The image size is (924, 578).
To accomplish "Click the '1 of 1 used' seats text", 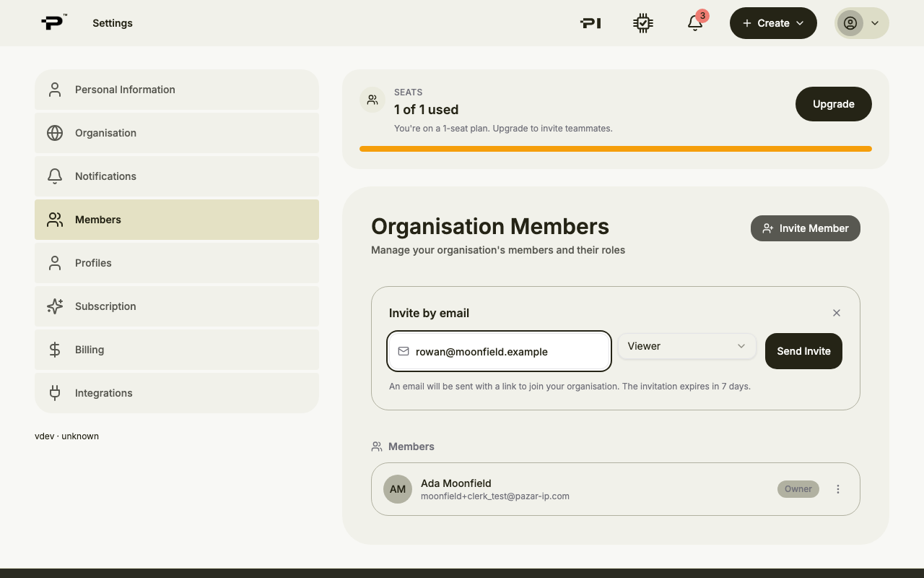I will point(426,110).
